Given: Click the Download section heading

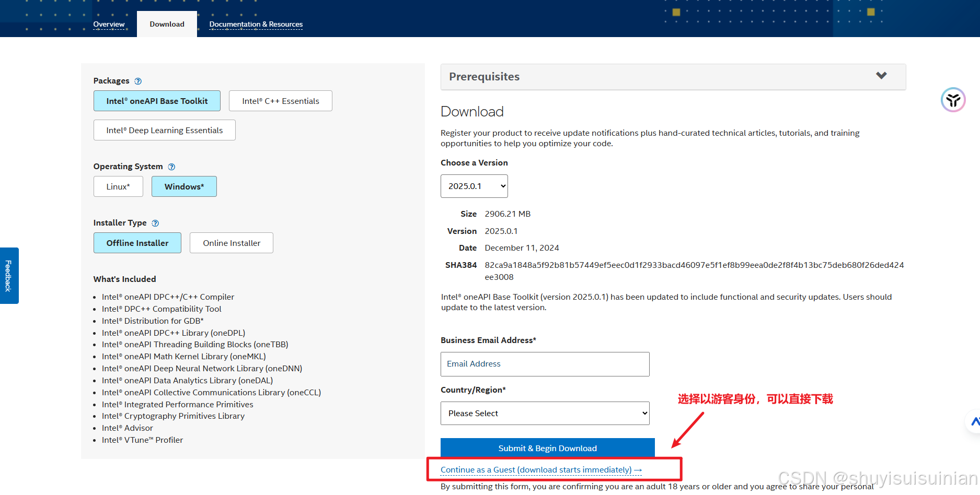Looking at the screenshot, I should click(x=472, y=111).
